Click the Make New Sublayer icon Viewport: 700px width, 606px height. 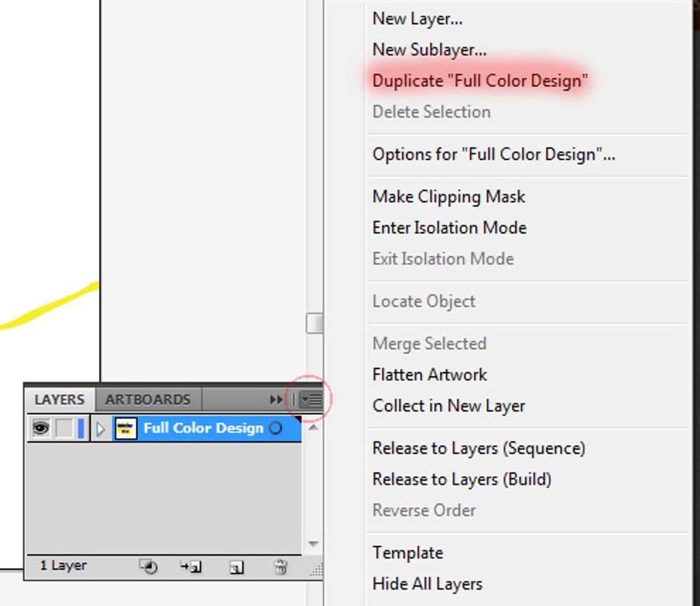189,566
